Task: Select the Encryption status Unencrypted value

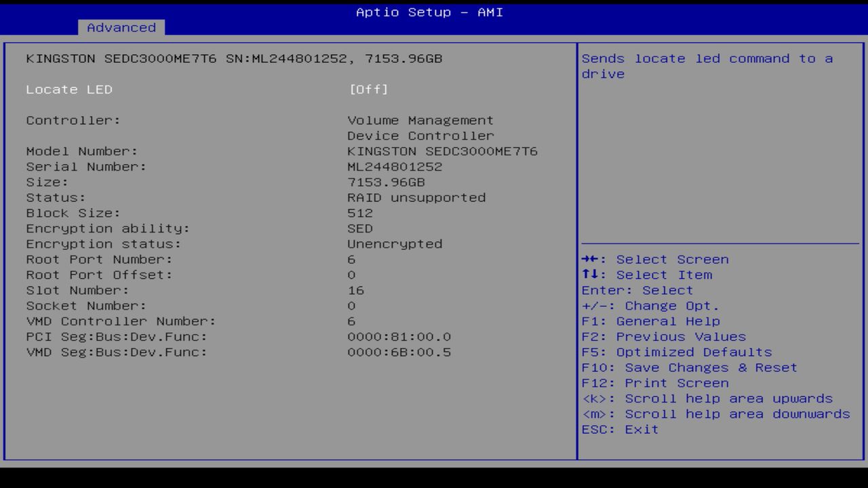Action: pyautogui.click(x=394, y=243)
